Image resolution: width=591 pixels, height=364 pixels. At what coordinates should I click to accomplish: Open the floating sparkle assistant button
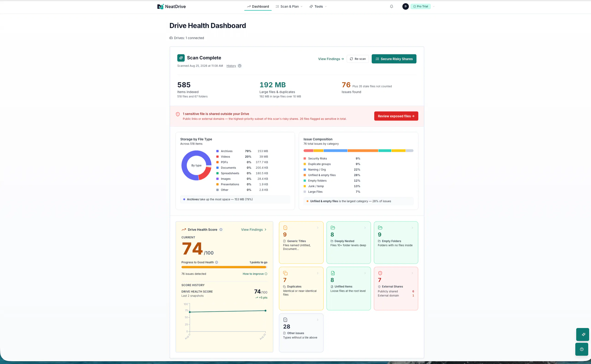coord(582,334)
